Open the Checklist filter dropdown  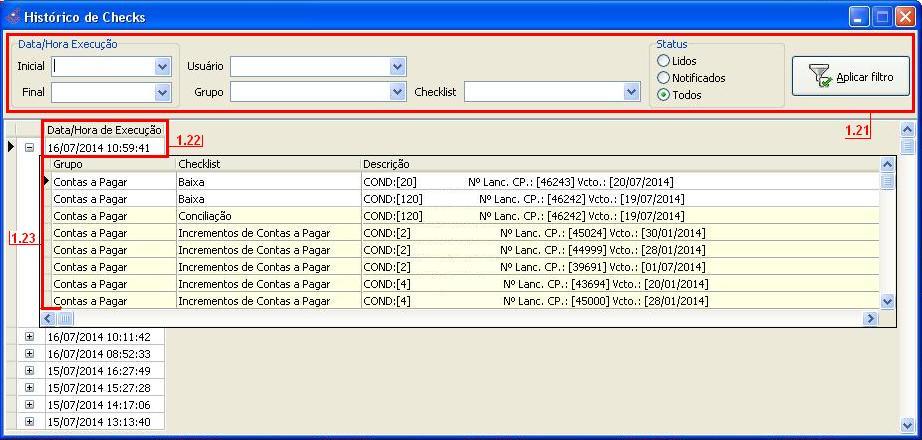631,92
